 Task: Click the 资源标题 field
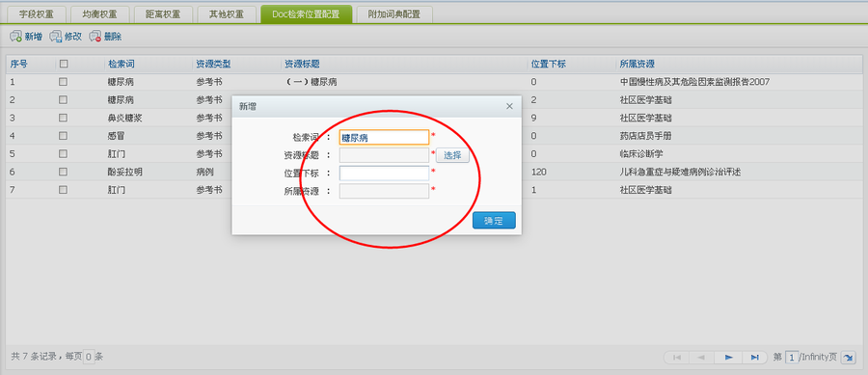tap(384, 155)
